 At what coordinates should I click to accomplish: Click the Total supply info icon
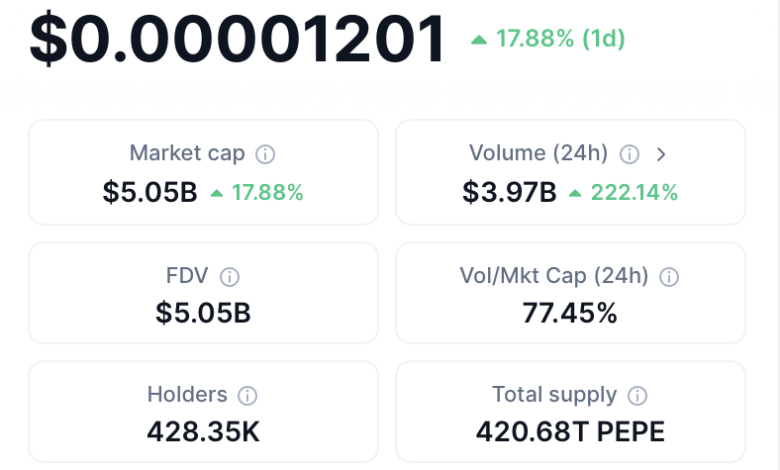pos(637,396)
